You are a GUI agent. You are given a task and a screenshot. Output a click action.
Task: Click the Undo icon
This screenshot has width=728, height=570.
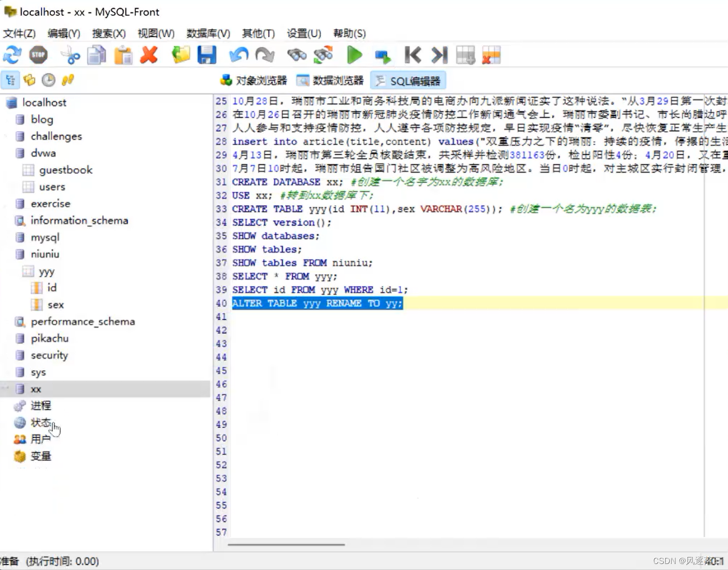tap(238, 55)
